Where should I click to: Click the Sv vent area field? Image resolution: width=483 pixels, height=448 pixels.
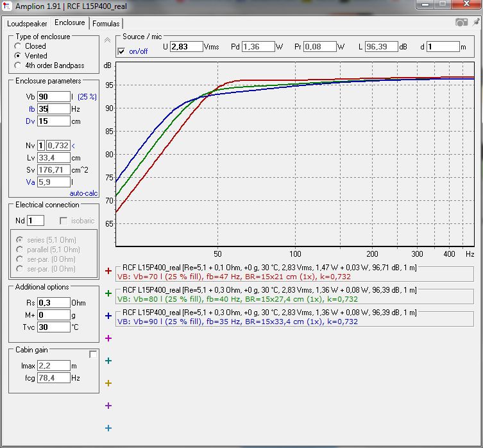(54, 169)
